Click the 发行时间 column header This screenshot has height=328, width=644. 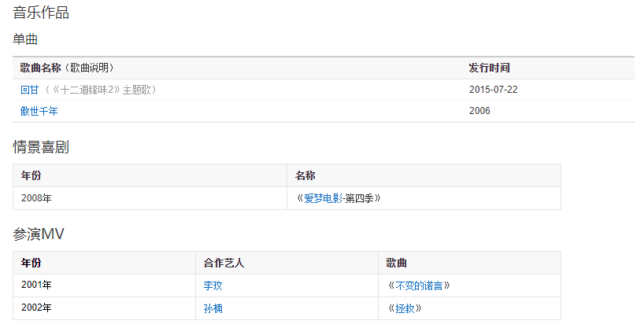click(489, 68)
